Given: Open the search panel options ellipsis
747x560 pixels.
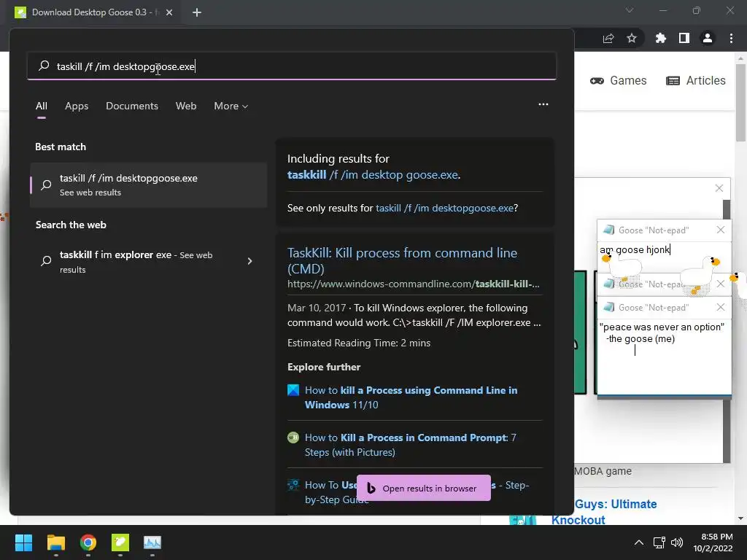Looking at the screenshot, I should click(543, 104).
